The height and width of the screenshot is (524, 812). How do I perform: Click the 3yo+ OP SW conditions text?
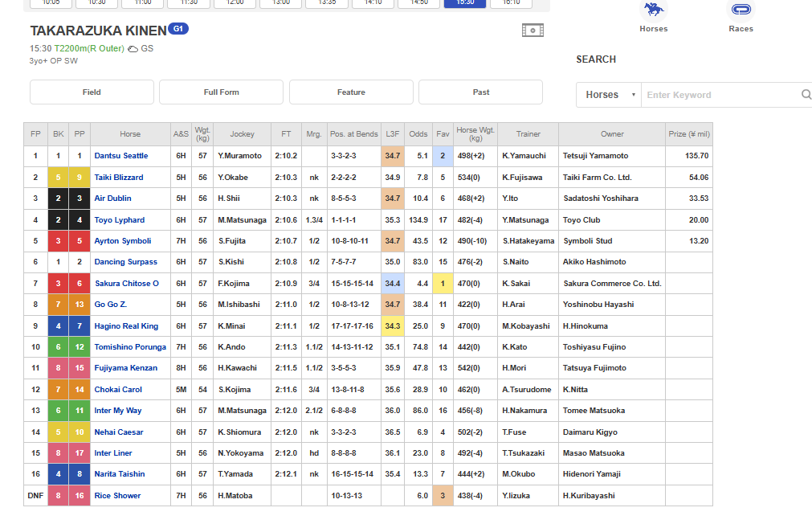coord(53,60)
